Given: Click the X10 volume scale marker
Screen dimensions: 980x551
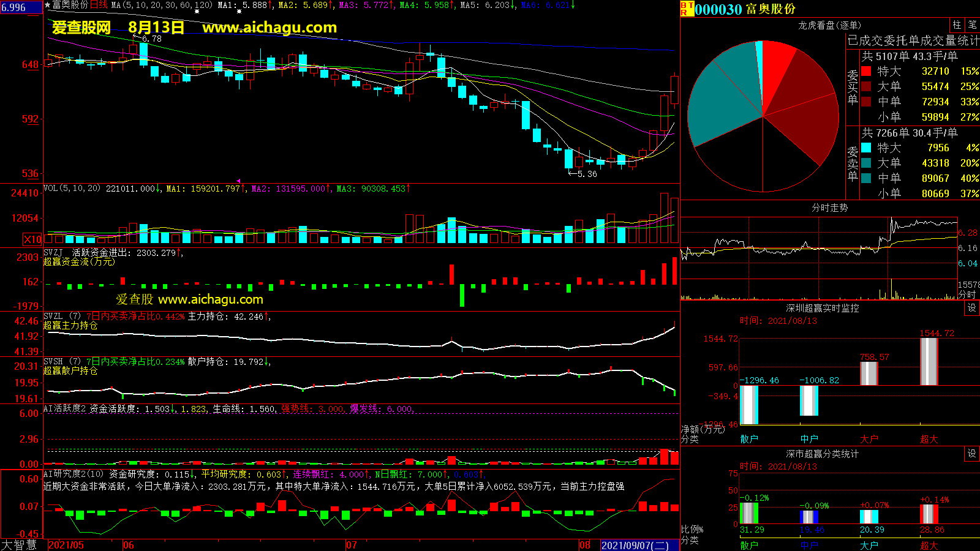Looking at the screenshot, I should [32, 239].
